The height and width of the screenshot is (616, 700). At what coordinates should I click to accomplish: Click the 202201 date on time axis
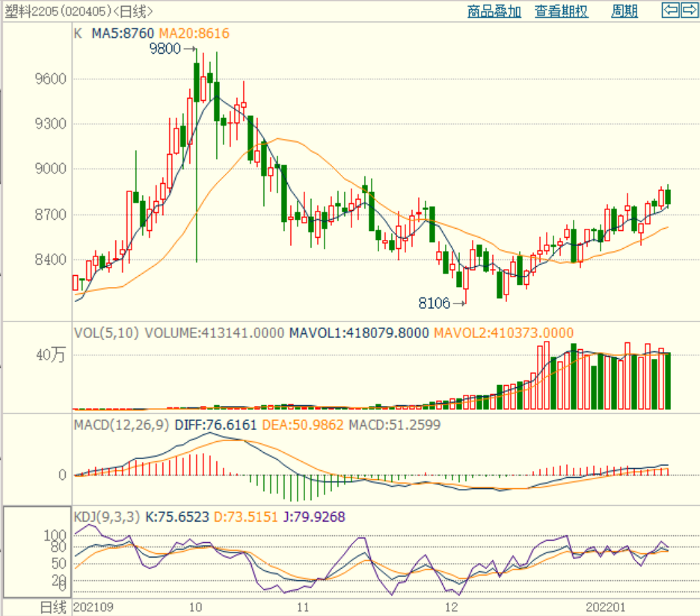(x=606, y=607)
